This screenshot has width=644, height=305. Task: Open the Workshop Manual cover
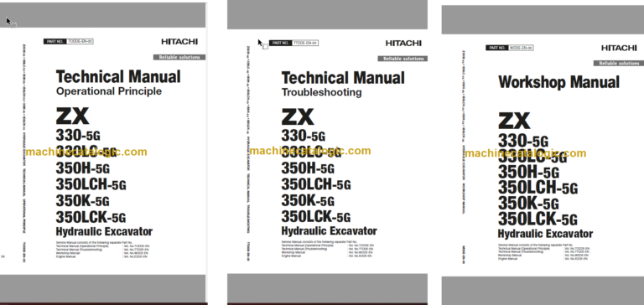click(x=543, y=155)
